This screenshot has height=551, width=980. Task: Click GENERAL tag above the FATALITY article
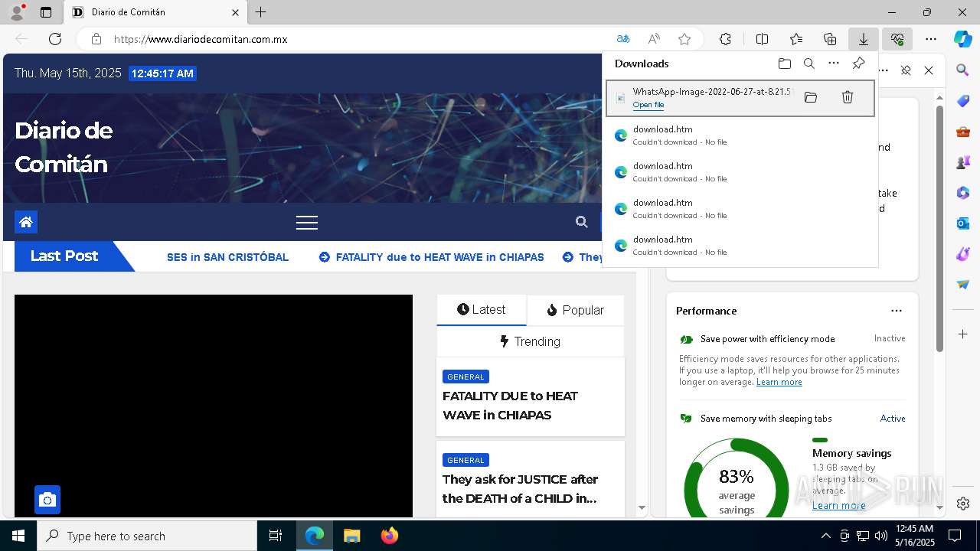465,377
